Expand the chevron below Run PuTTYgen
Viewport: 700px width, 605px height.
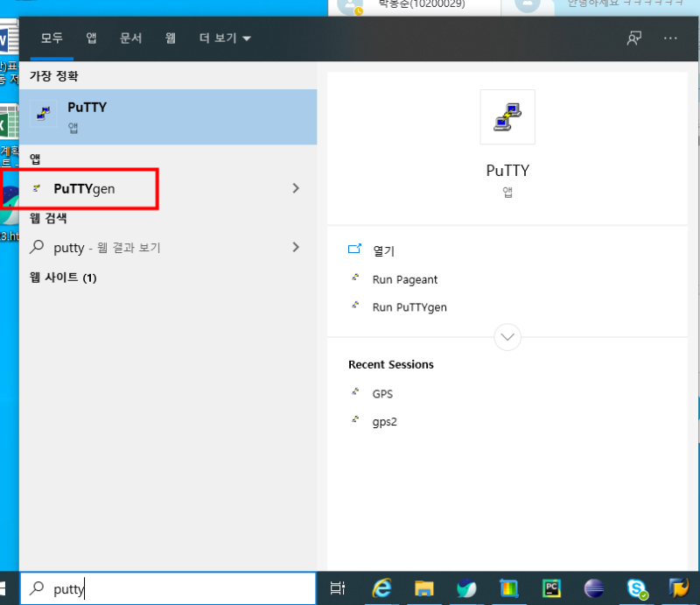tap(507, 337)
